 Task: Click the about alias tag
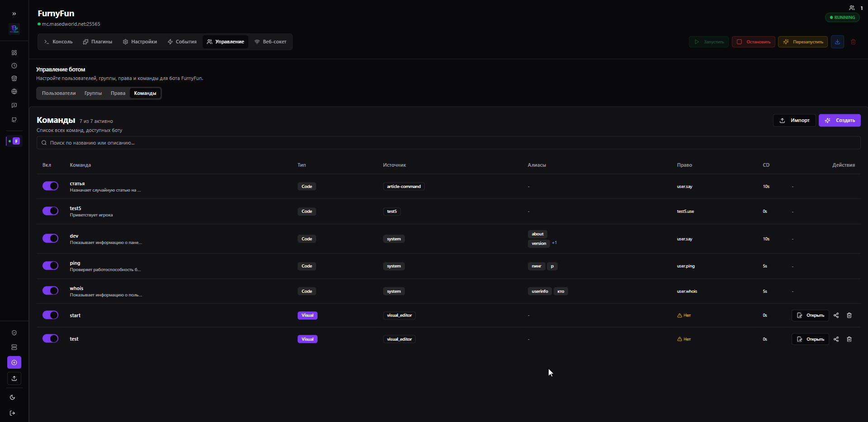click(537, 234)
